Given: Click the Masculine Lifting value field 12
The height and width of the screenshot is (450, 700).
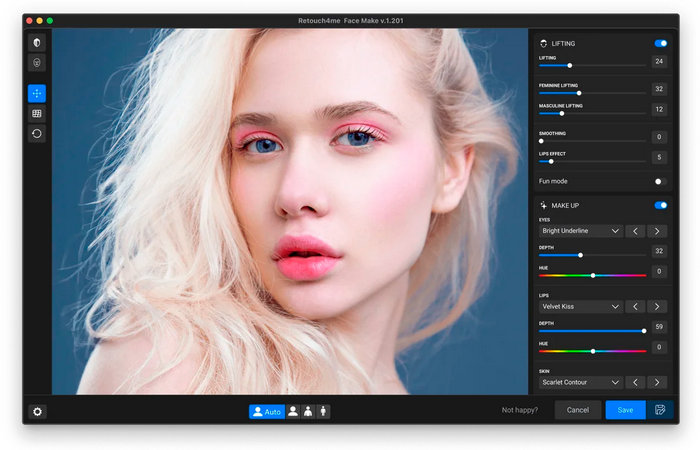Looking at the screenshot, I should [x=659, y=109].
